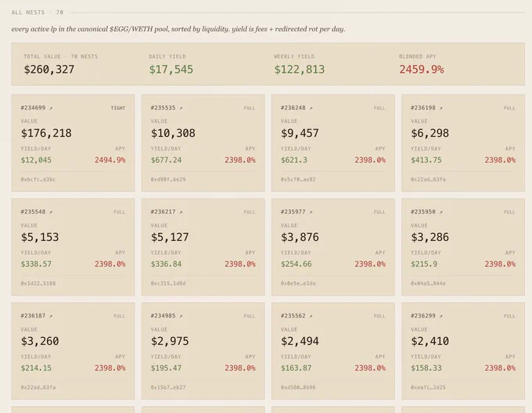Open nest #235548 link
This screenshot has width=532, height=413.
(33, 212)
